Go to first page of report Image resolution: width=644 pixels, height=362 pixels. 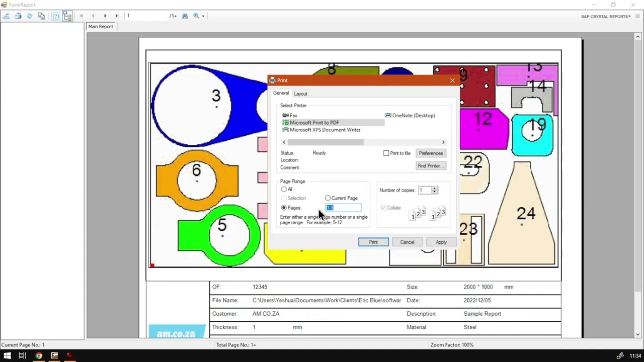click(81, 16)
